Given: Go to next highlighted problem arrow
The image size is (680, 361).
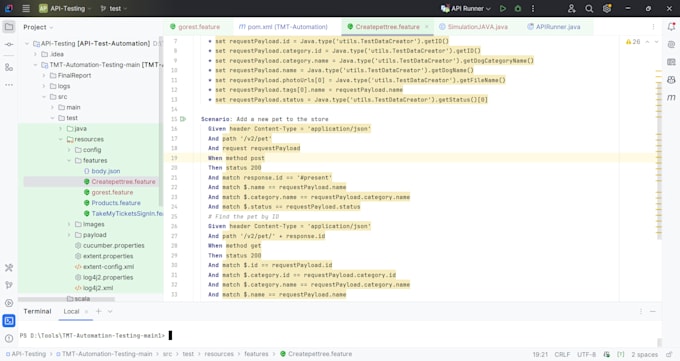Looking at the screenshot, I should (x=657, y=42).
